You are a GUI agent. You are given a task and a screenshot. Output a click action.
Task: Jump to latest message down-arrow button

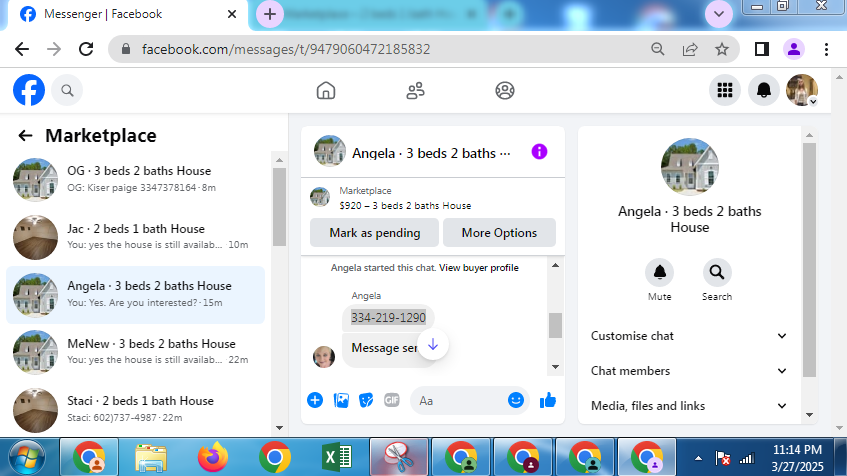pos(433,344)
